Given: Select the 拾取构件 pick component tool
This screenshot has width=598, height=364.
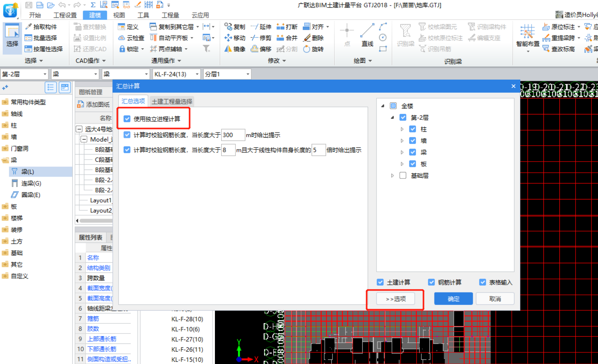Looking at the screenshot, I should click(x=41, y=27).
